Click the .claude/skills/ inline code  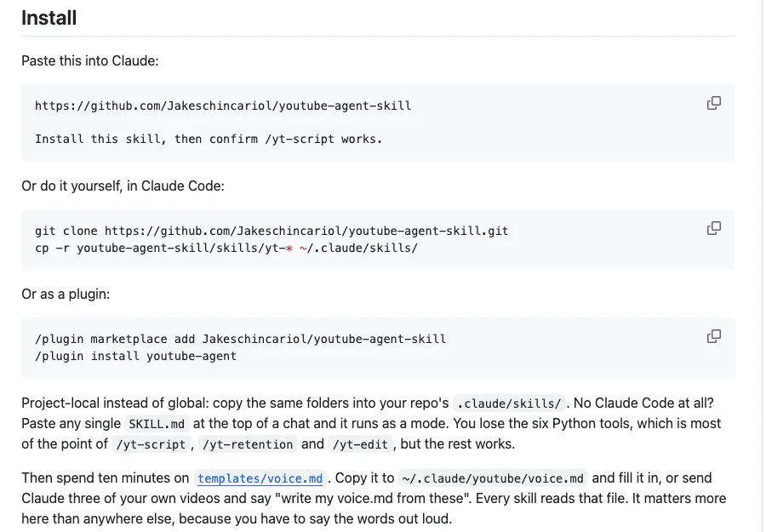509,403
